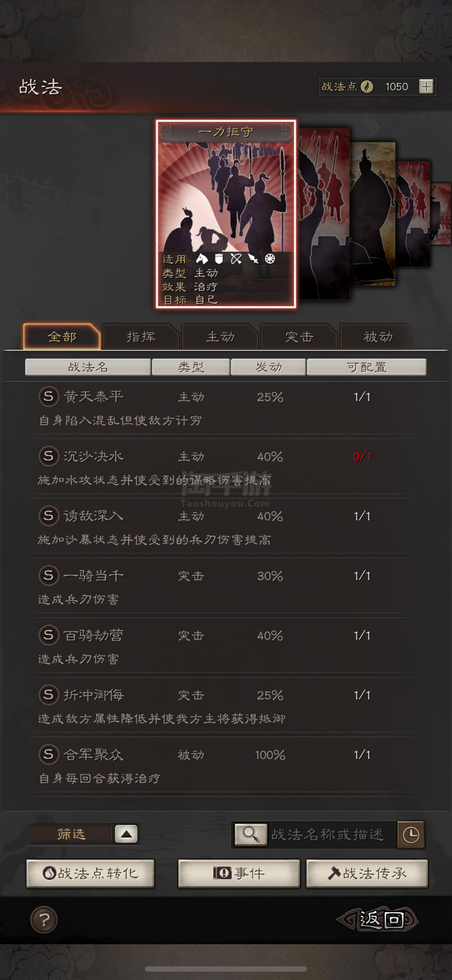Image resolution: width=452 pixels, height=980 pixels.
Task: Sort by the 发动 column header
Action: [x=268, y=367]
